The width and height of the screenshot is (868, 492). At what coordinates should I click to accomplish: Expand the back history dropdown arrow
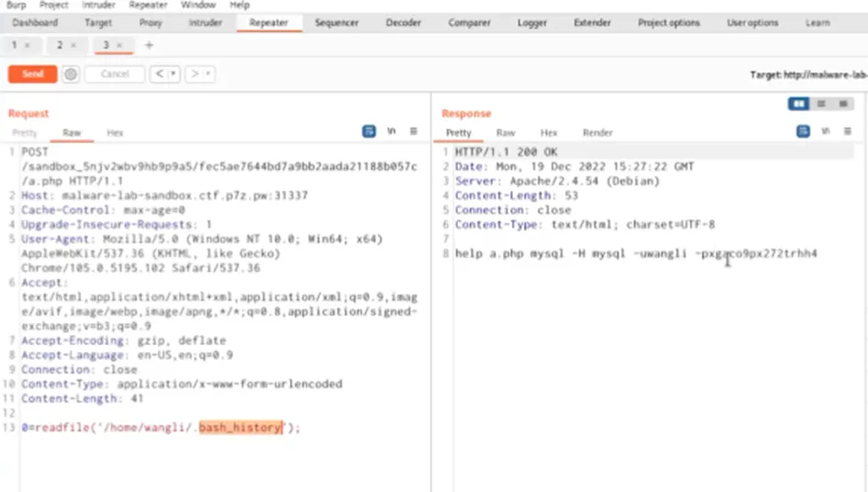tap(173, 73)
